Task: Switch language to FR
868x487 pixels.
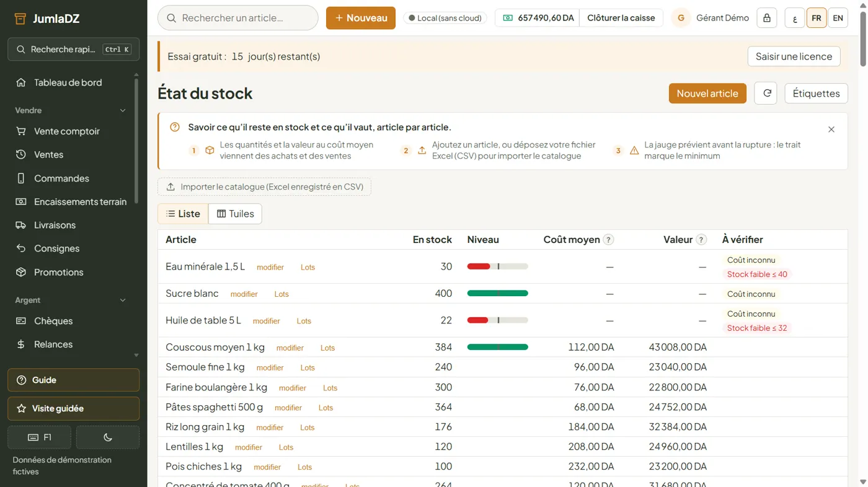Action: click(x=817, y=18)
